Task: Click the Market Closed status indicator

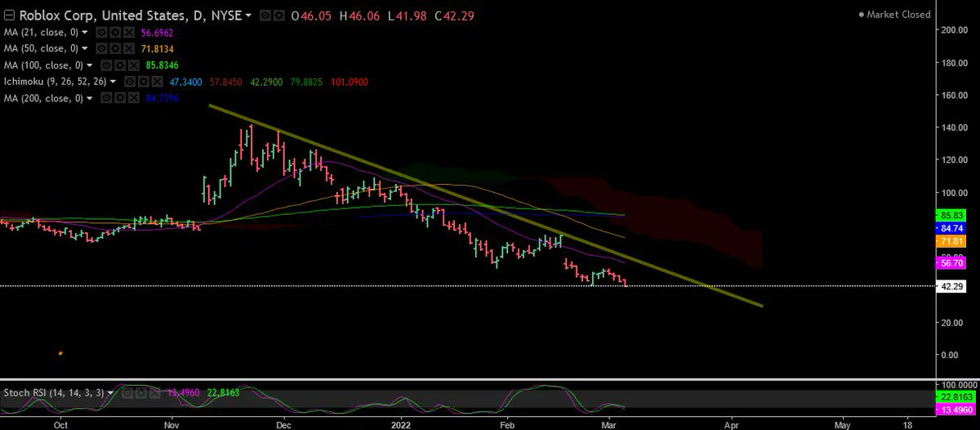Action: 895,15
